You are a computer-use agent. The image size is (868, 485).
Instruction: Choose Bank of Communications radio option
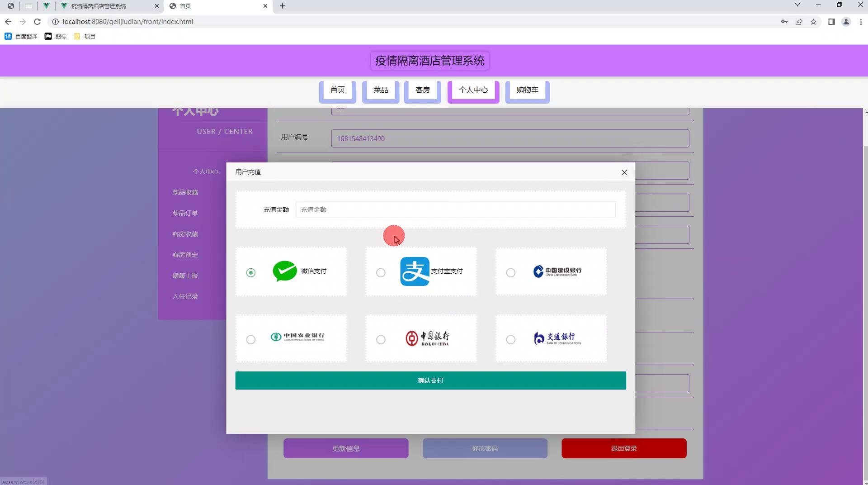click(510, 339)
